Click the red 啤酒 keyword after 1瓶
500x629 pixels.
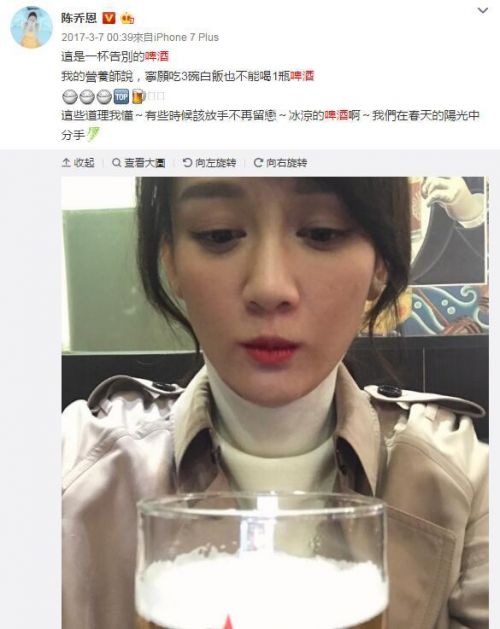(302, 76)
